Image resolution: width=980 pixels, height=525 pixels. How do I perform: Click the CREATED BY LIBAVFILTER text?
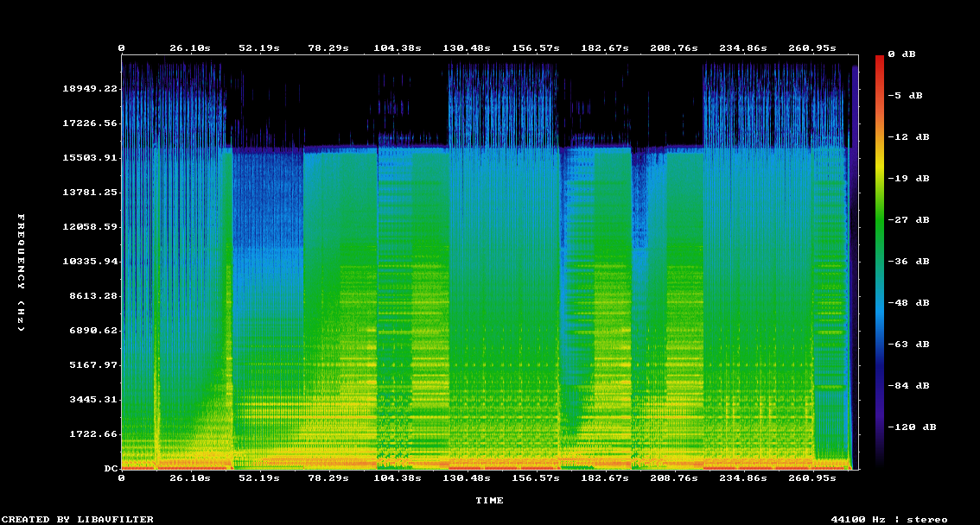(78, 519)
